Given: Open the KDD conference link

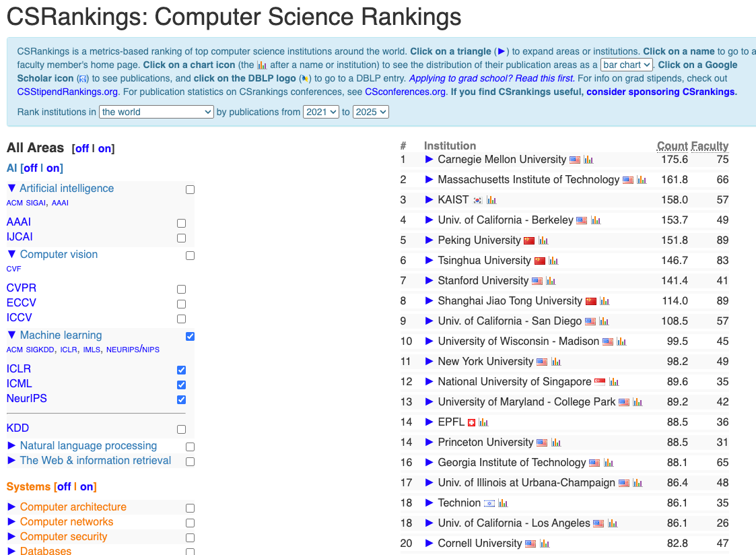Looking at the screenshot, I should [18, 428].
